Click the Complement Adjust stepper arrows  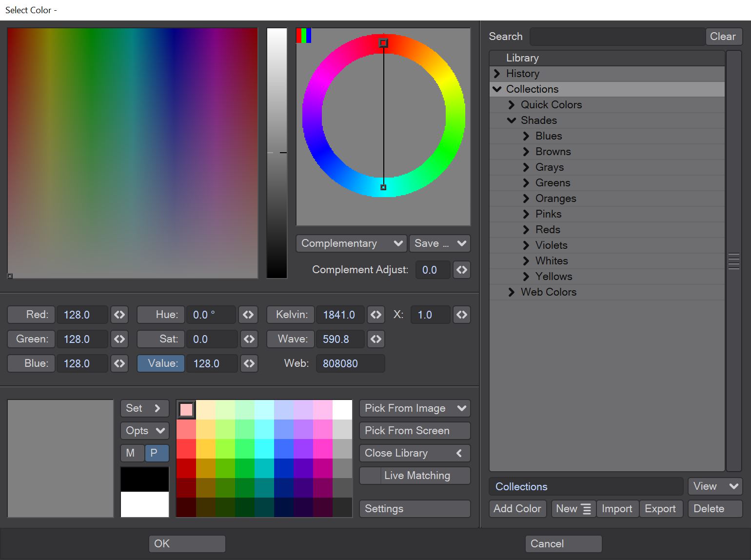tap(461, 270)
